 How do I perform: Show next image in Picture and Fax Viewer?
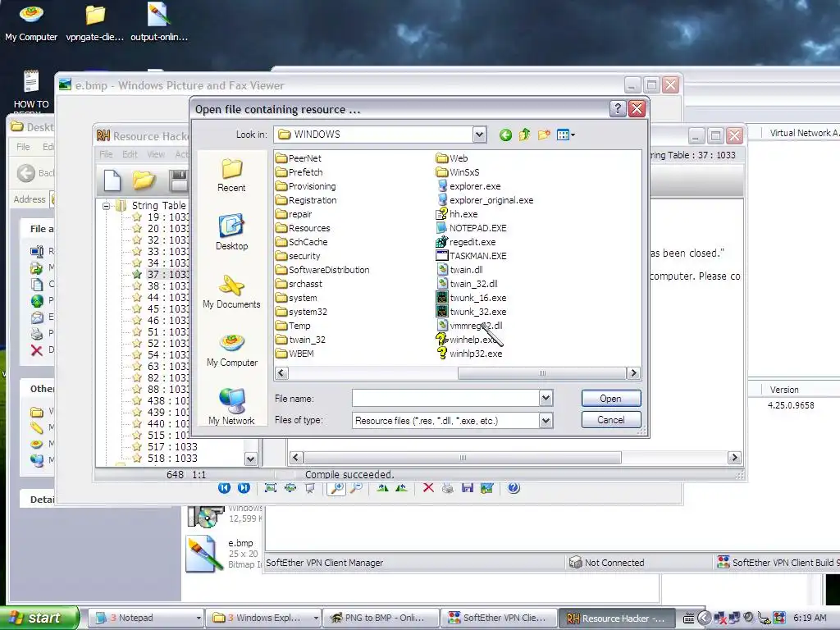point(244,487)
